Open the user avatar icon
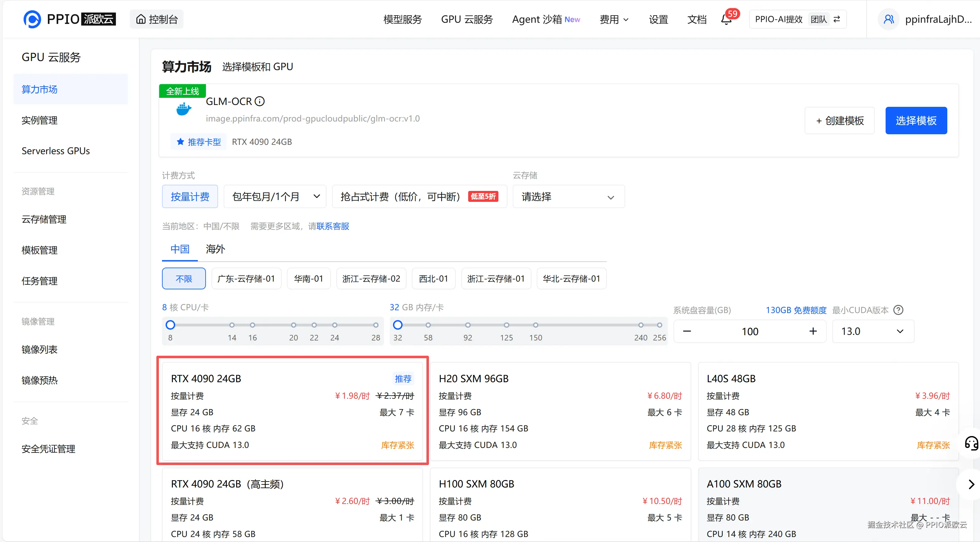Screen dimensions: 980x542 [889, 19]
